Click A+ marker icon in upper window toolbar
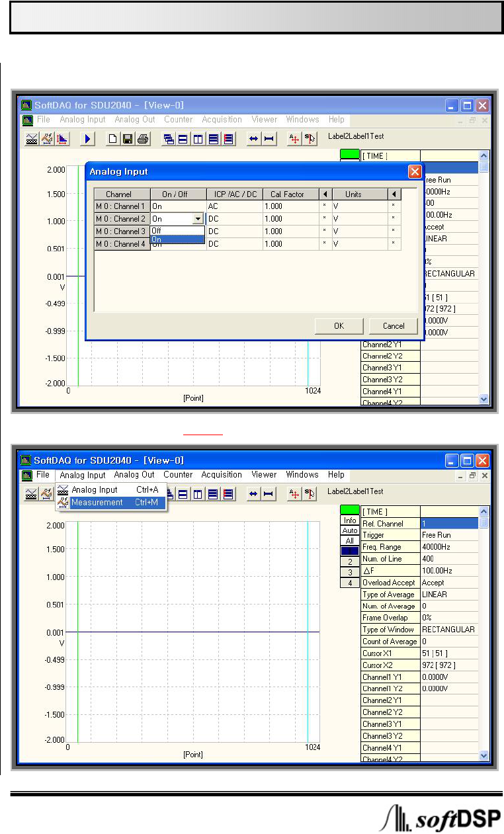504x834 pixels. click(x=294, y=138)
